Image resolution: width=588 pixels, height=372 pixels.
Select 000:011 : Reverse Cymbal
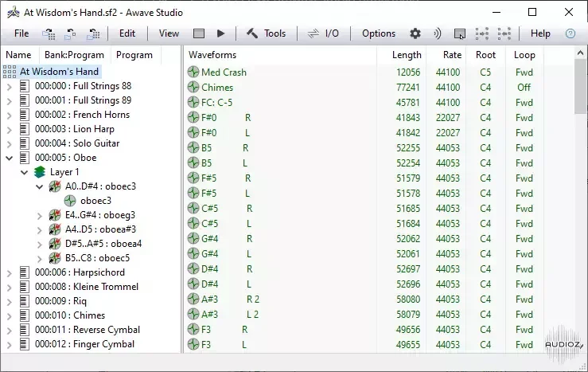point(88,330)
